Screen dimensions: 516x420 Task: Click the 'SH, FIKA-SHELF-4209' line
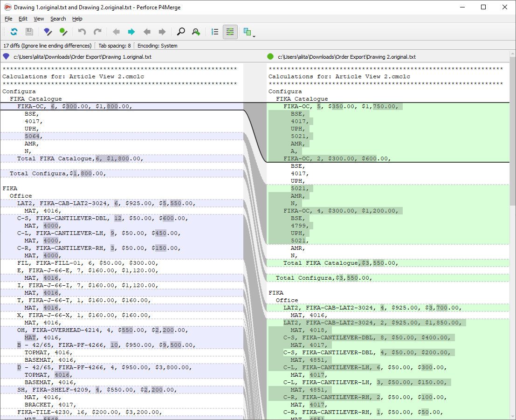(x=97, y=390)
